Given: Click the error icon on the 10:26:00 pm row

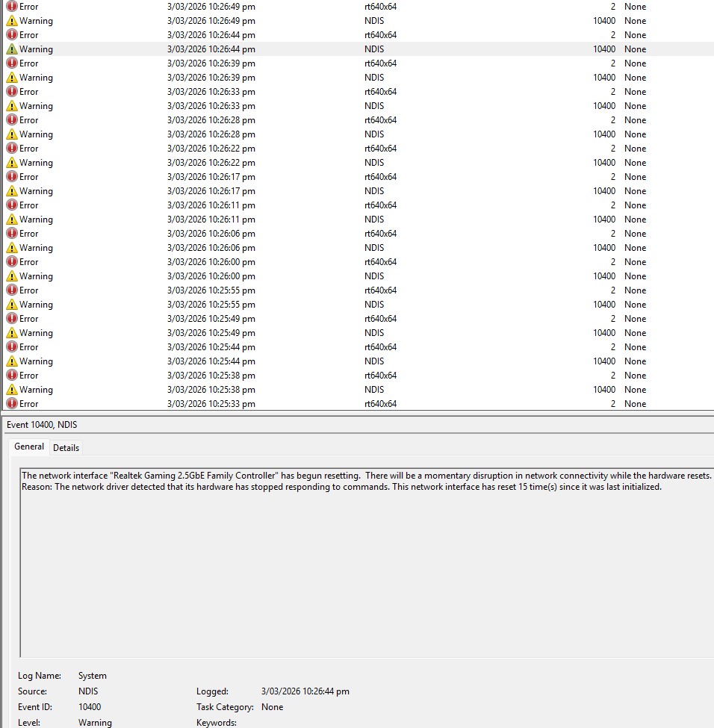Looking at the screenshot, I should pos(12,262).
